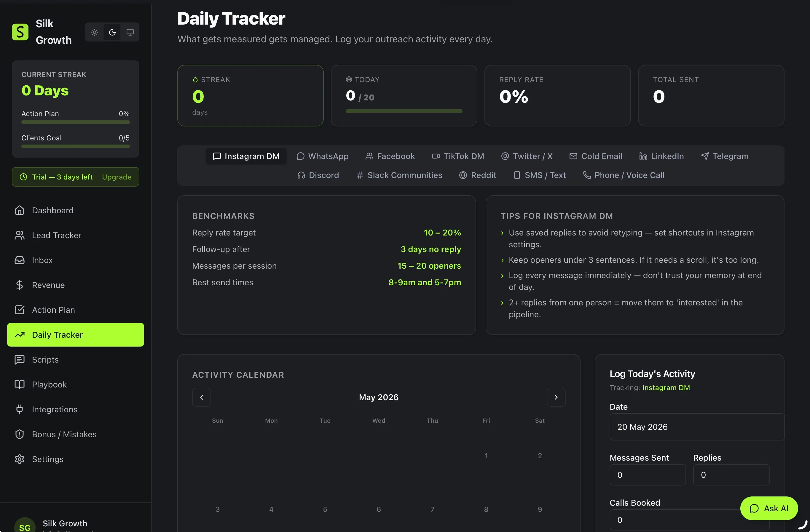
Task: Select the Telegram channel tab
Action: click(x=725, y=156)
